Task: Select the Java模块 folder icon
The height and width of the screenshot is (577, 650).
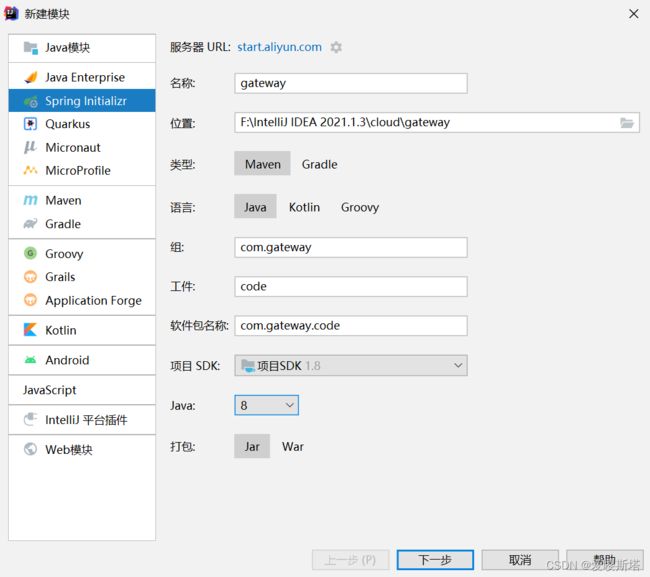Action: tap(31, 48)
